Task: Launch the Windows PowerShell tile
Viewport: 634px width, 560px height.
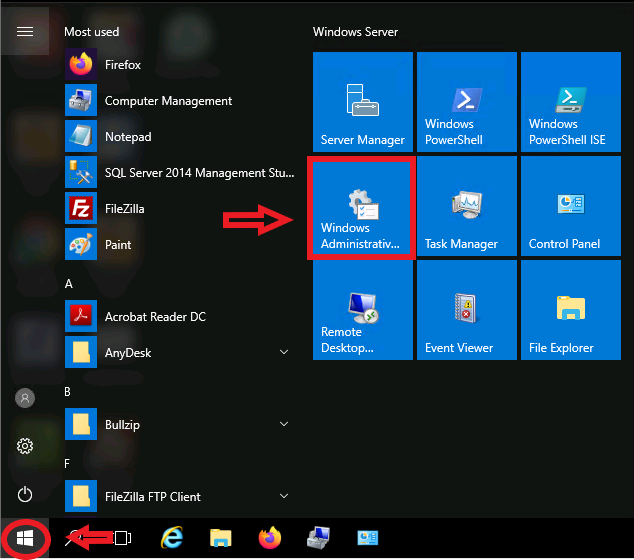Action: 467,102
